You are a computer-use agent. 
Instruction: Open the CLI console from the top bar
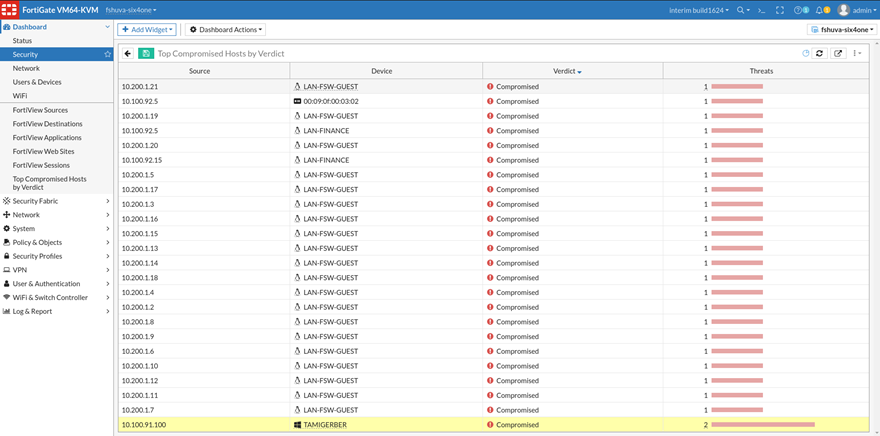coord(761,10)
